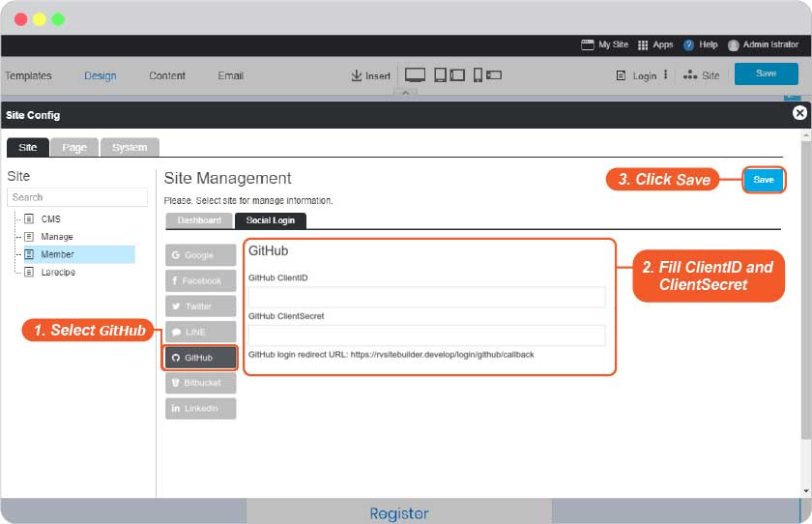The width and height of the screenshot is (812, 524).
Task: Open the Apps grid menu
Action: coord(655,44)
